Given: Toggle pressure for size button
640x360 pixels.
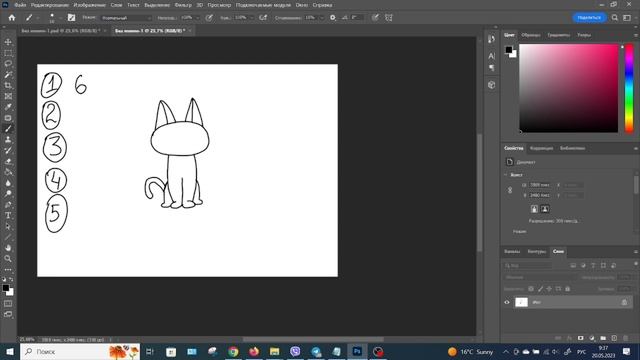Looking at the screenshot, I should point(375,18).
